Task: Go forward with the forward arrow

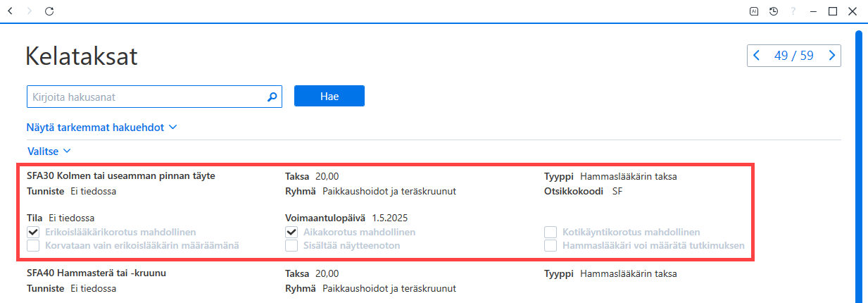Action: click(x=29, y=11)
